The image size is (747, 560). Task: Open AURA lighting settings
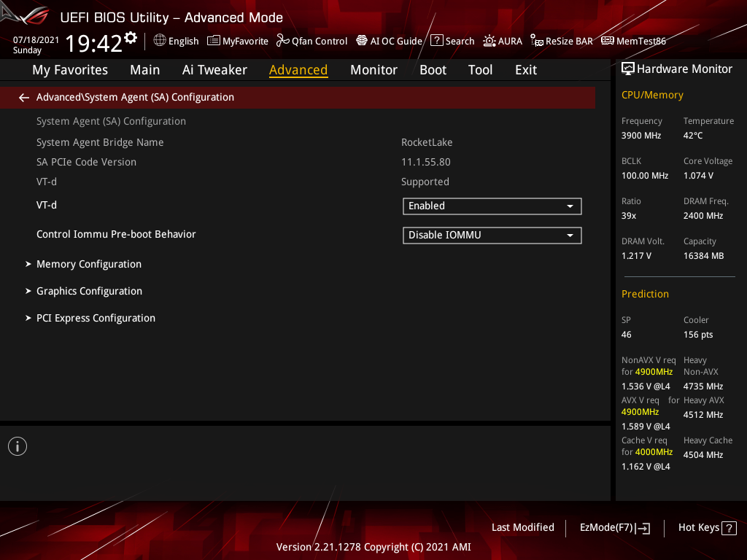[503, 41]
